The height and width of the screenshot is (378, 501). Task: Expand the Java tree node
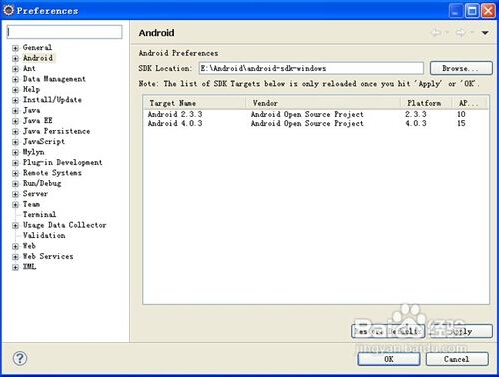coord(15,111)
